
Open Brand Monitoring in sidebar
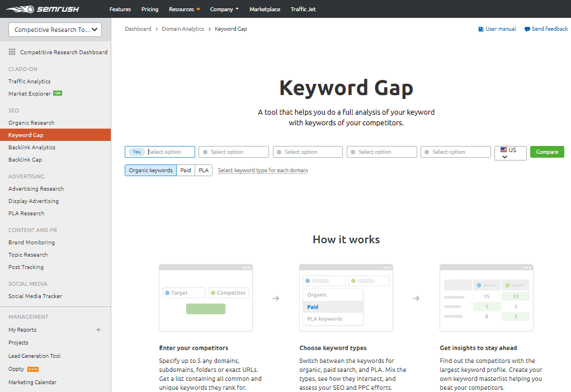point(32,242)
